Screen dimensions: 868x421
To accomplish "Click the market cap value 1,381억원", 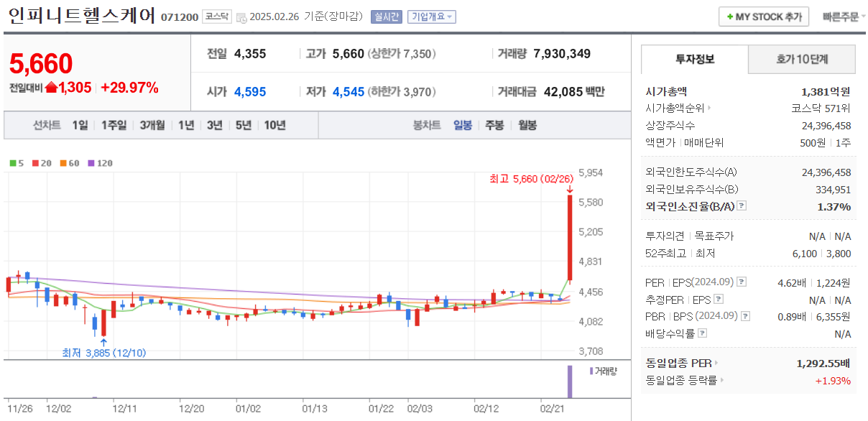I will tap(826, 91).
